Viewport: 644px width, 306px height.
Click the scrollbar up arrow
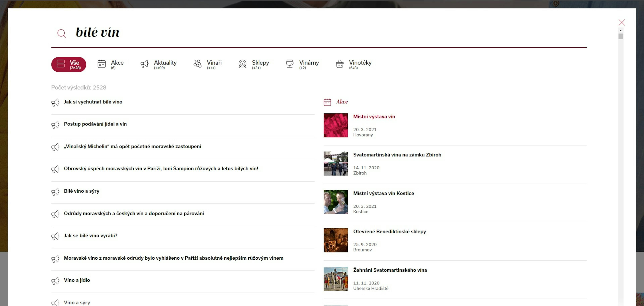[621, 30]
